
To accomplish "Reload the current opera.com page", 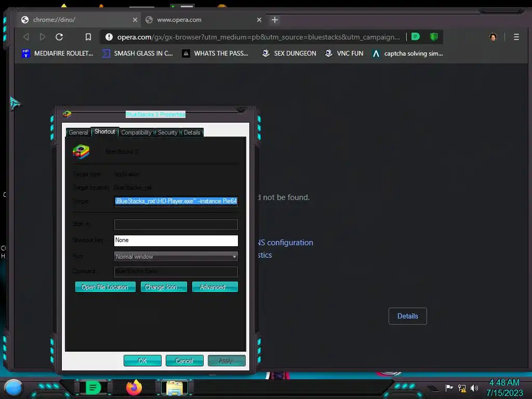I will click(x=59, y=37).
